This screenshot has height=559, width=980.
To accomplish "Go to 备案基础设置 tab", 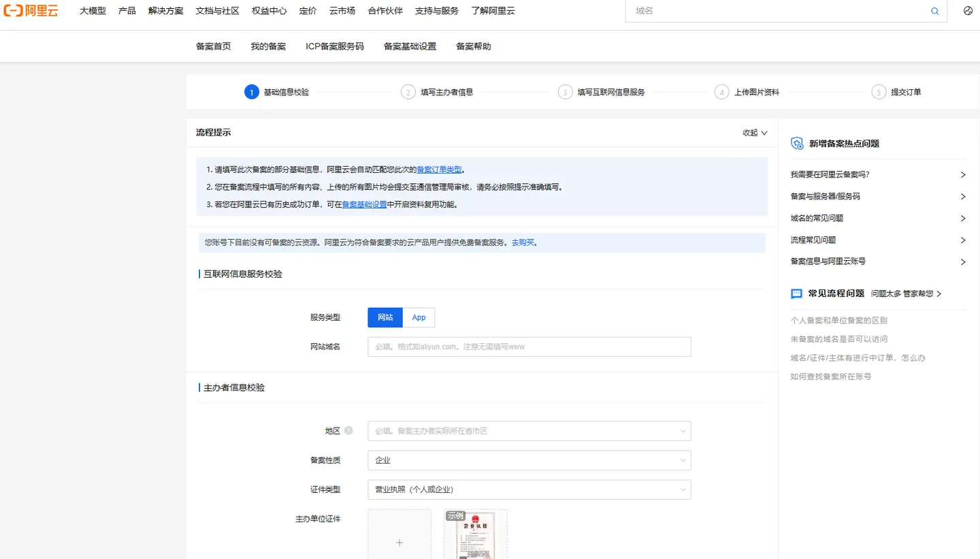I will click(410, 46).
